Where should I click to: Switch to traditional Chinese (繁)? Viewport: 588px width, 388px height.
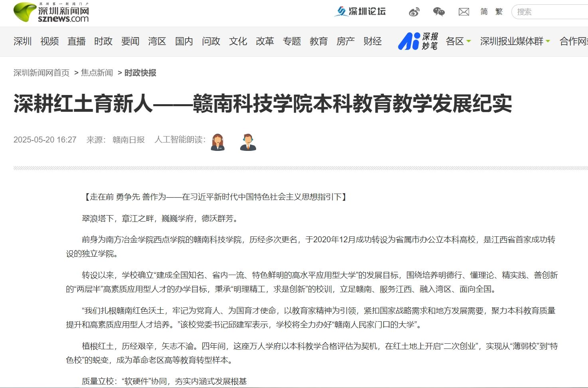pos(499,12)
